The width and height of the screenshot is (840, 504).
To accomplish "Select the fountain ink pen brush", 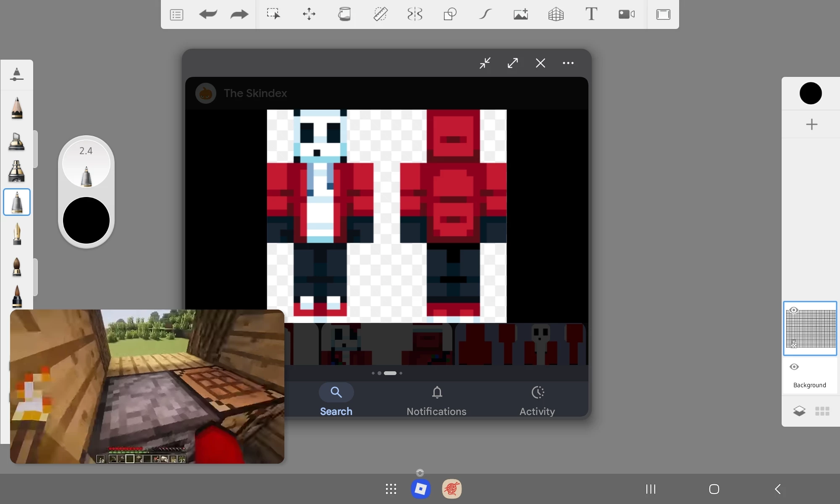I will click(x=17, y=234).
